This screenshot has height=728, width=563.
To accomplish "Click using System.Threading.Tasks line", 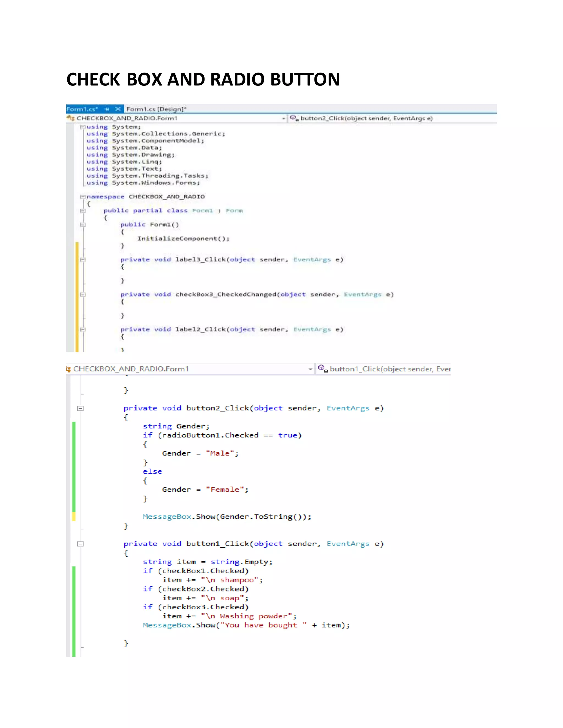I will (x=147, y=176).
